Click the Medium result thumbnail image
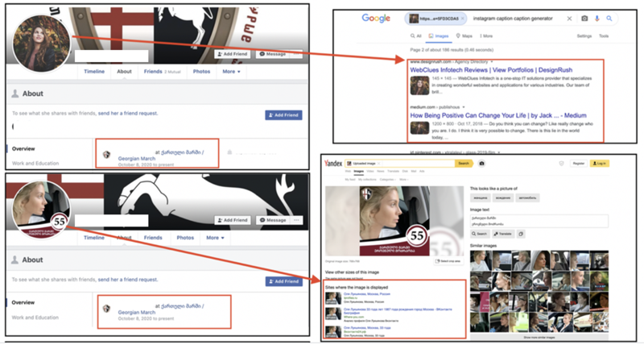This screenshot has width=644, height=345. click(x=419, y=128)
